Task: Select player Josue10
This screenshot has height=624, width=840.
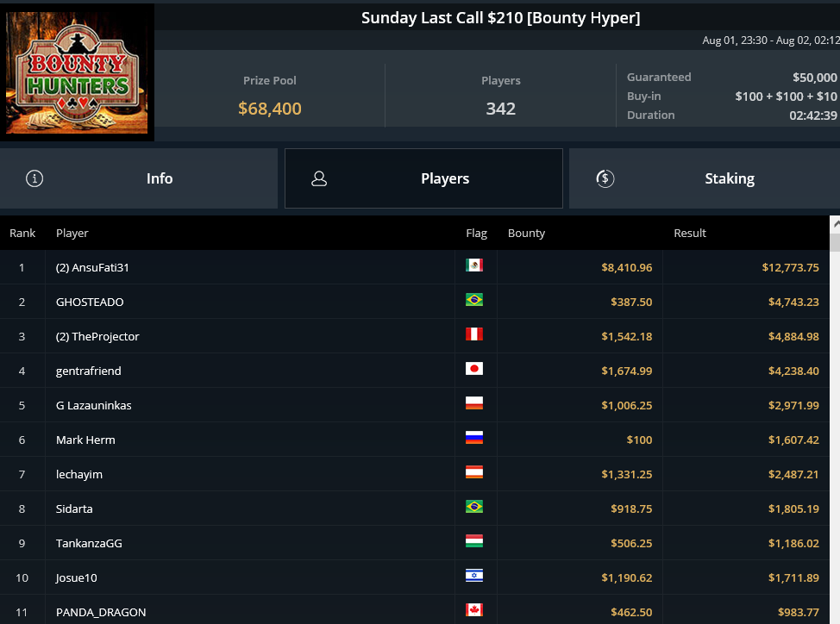Action: [x=77, y=577]
